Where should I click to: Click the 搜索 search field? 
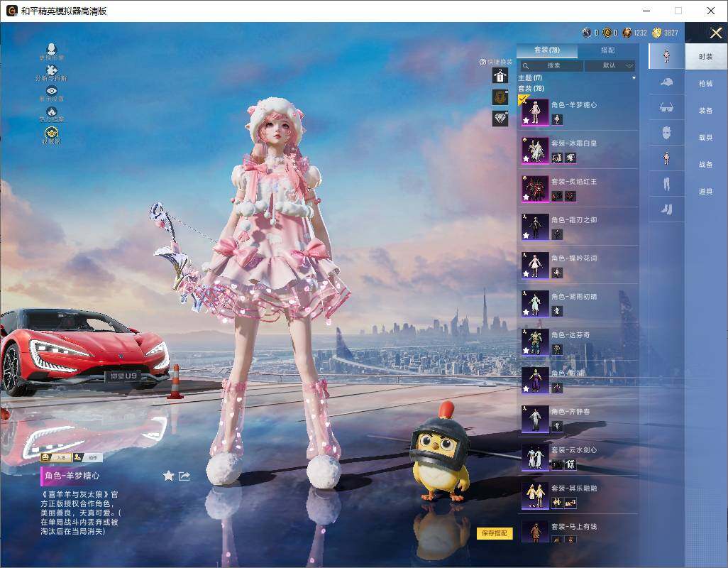click(551, 65)
